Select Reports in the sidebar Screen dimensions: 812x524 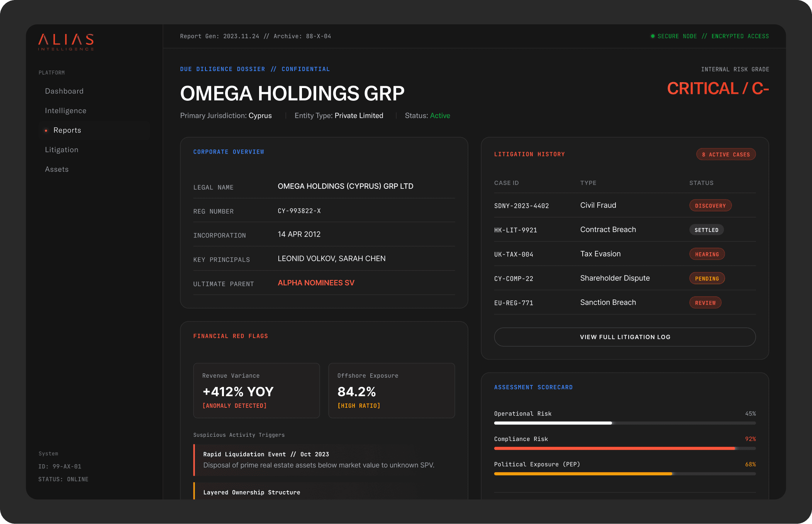[x=67, y=130]
